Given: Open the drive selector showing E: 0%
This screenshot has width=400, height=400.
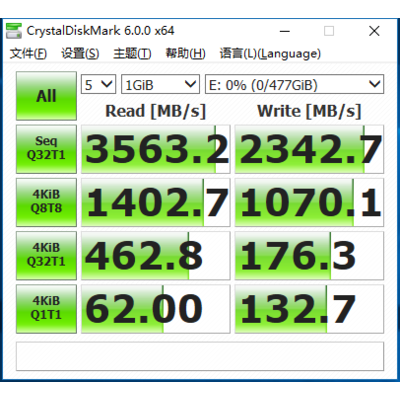Looking at the screenshot, I should coord(294,84).
